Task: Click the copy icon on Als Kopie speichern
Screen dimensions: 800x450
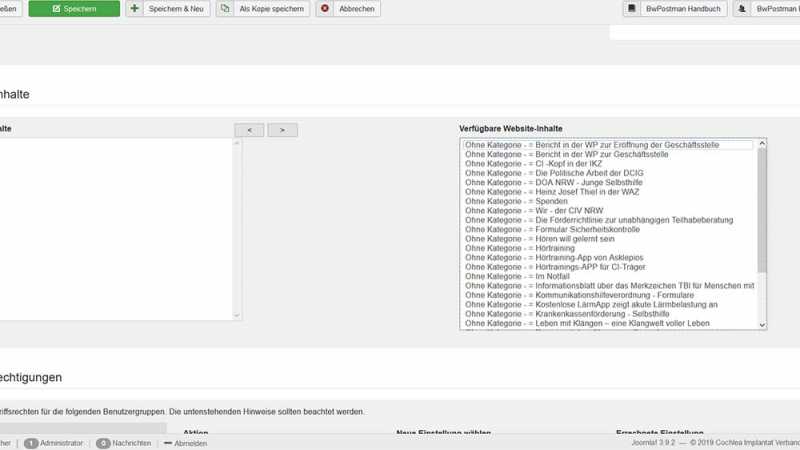Action: [226, 9]
